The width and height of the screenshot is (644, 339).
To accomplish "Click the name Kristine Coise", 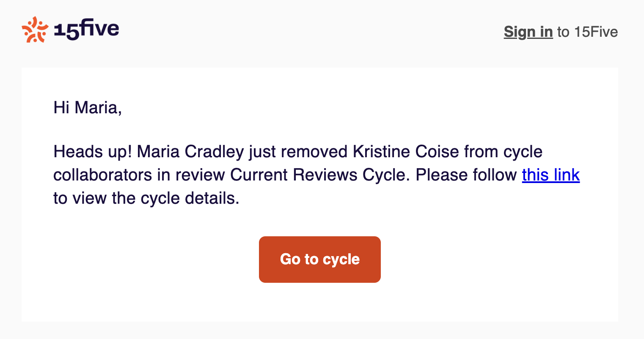I will [406, 152].
